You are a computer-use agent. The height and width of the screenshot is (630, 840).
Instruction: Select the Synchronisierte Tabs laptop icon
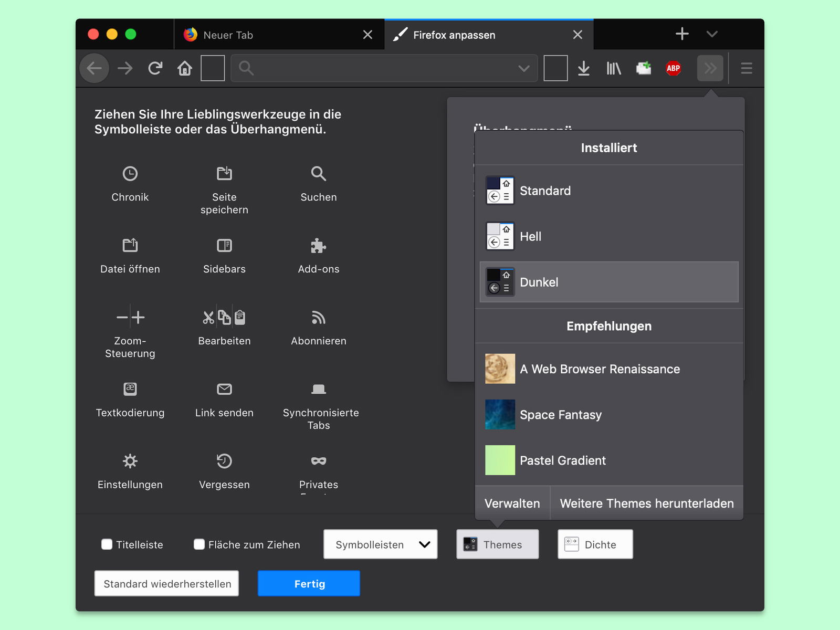pyautogui.click(x=319, y=389)
